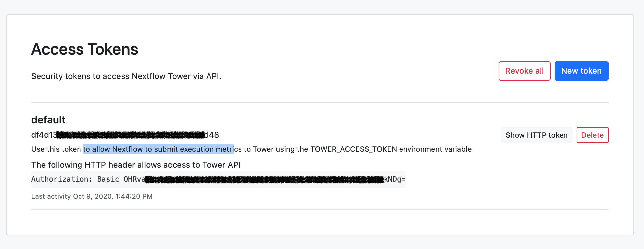Click the Revoke all button

[524, 71]
